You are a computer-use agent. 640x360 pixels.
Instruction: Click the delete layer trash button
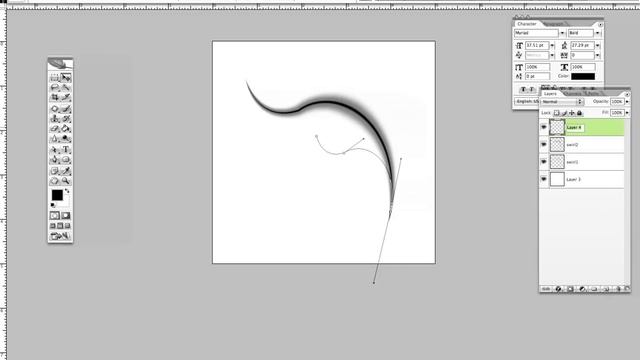click(x=618, y=289)
